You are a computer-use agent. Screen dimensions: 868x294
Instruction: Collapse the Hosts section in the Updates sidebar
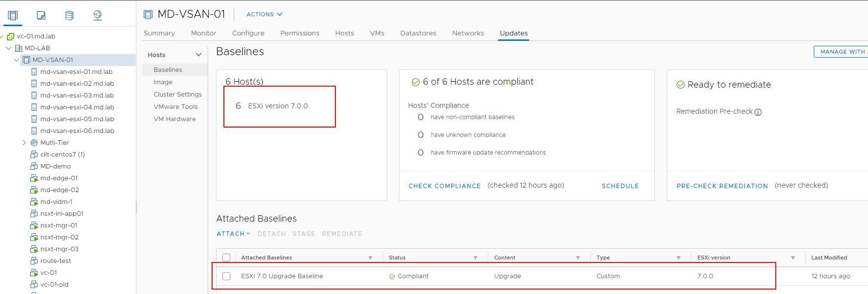click(199, 55)
